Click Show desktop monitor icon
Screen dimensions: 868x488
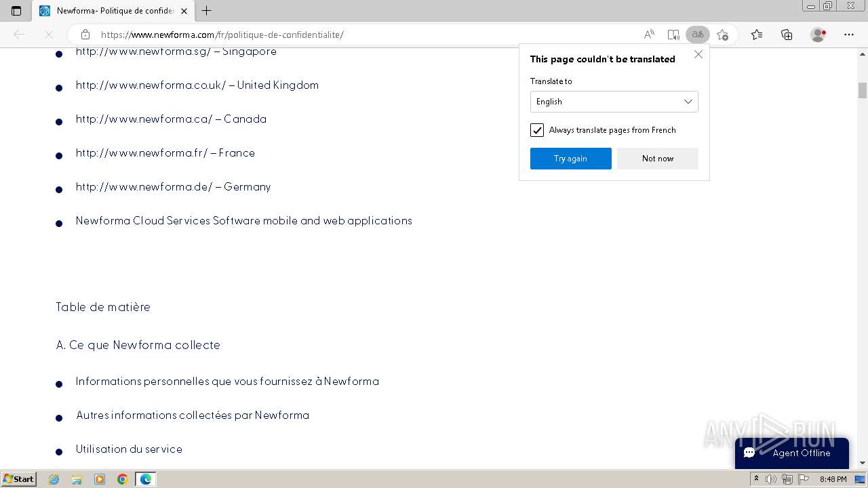(860, 479)
